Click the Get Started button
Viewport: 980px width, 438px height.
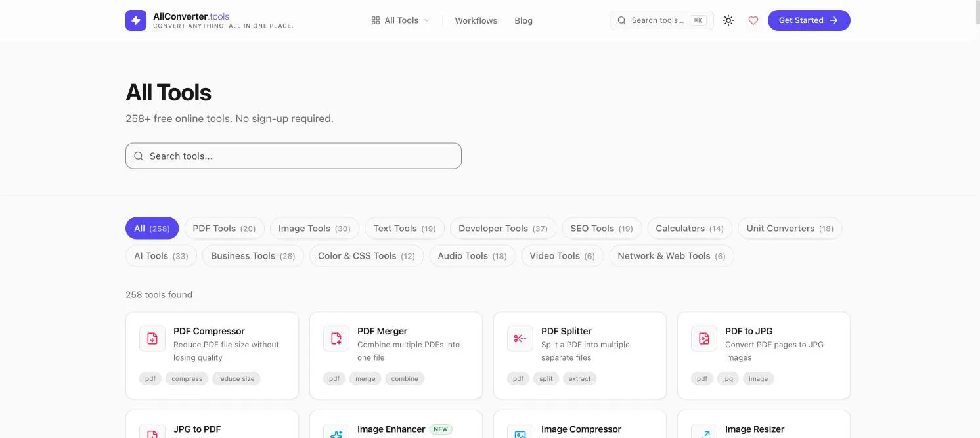(809, 20)
